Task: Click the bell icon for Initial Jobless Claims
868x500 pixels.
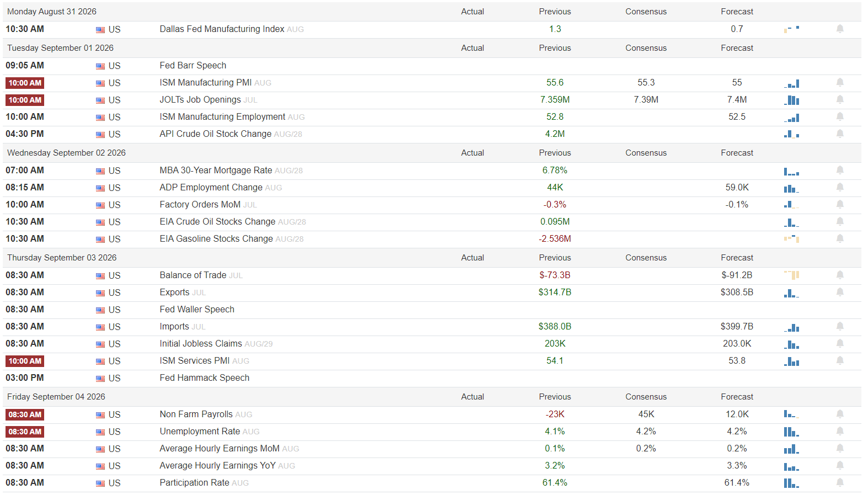Action: pos(840,344)
